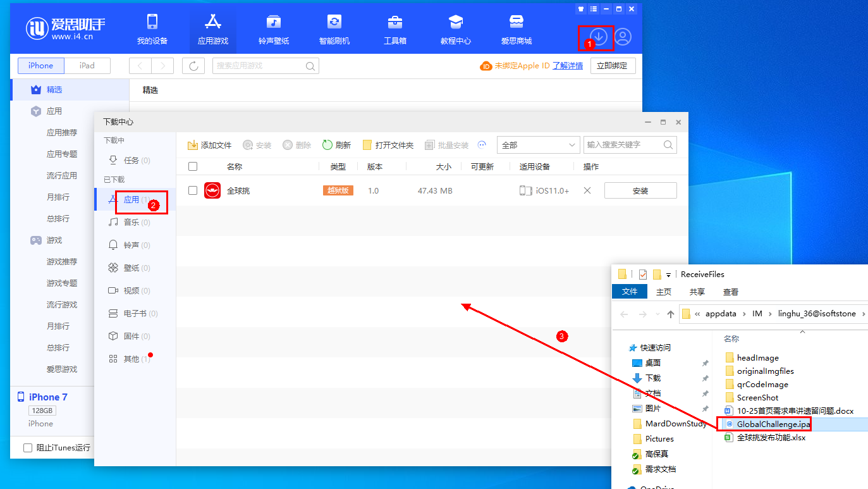Select 应用游戏 in top navigation
This screenshot has width=868, height=489.
pos(213,30)
